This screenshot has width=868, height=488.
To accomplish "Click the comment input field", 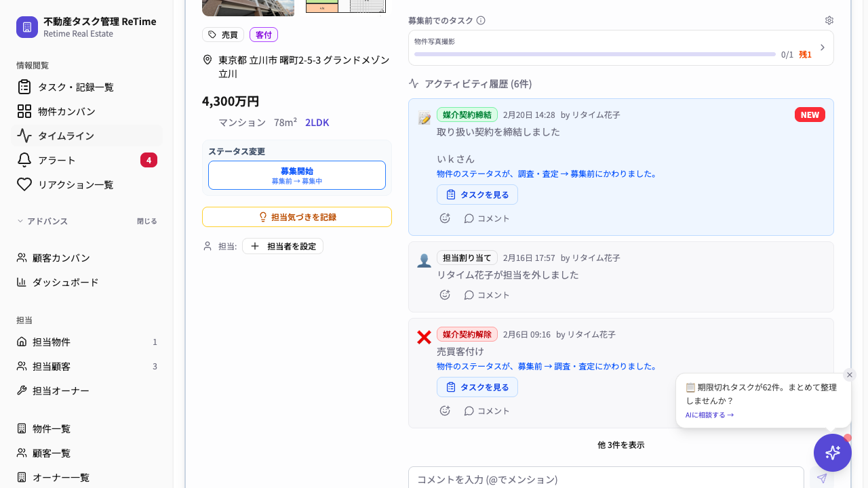I will point(606,479).
